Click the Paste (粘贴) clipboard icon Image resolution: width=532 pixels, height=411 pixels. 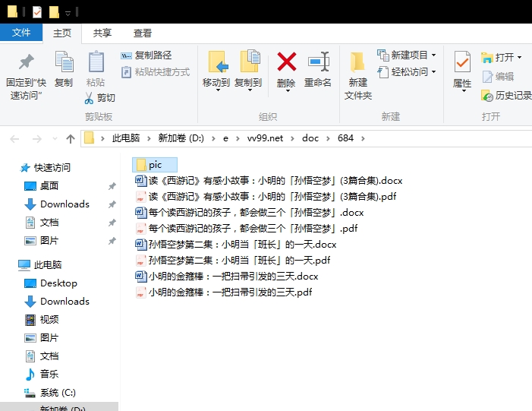tap(96, 62)
